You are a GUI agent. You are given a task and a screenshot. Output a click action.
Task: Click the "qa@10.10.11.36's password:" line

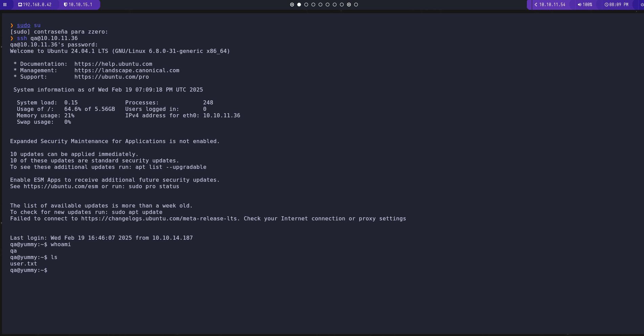54,45
